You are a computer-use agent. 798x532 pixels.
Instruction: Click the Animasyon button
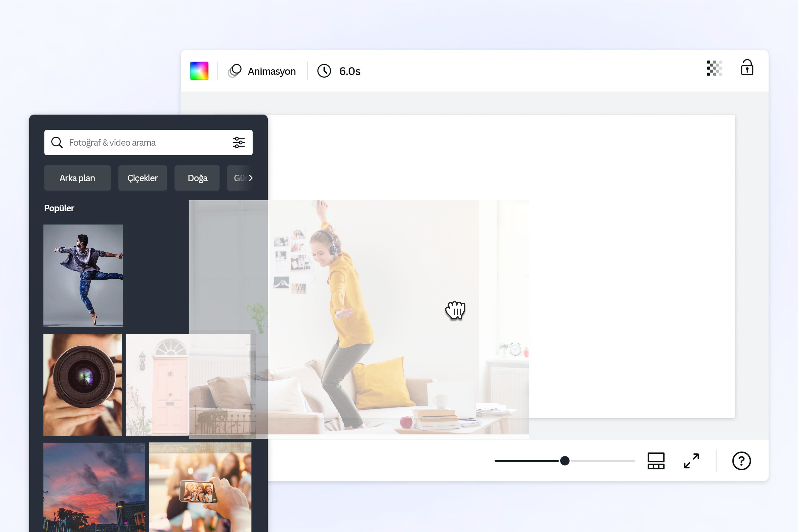click(x=262, y=71)
